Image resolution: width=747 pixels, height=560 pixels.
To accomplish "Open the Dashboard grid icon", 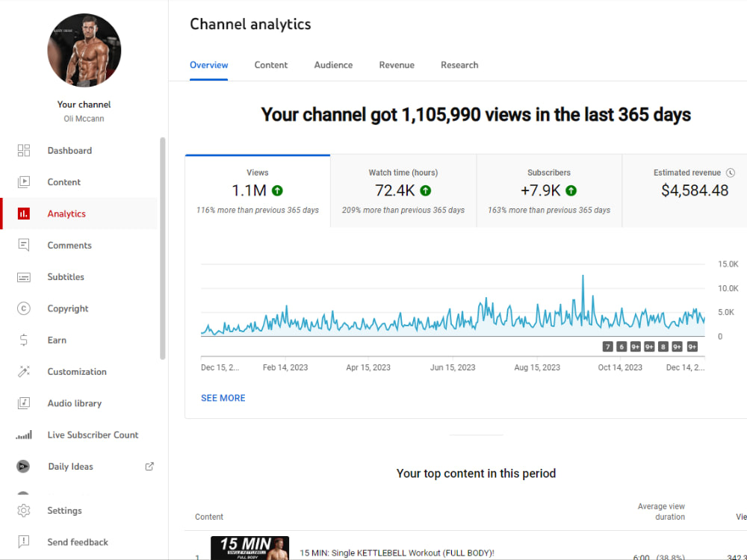I will tap(23, 151).
